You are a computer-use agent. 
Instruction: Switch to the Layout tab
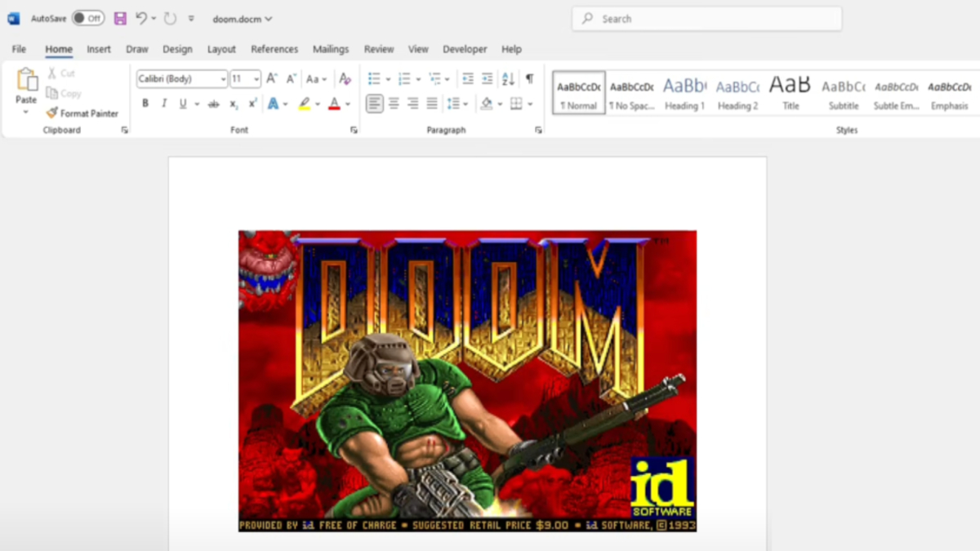[221, 49]
